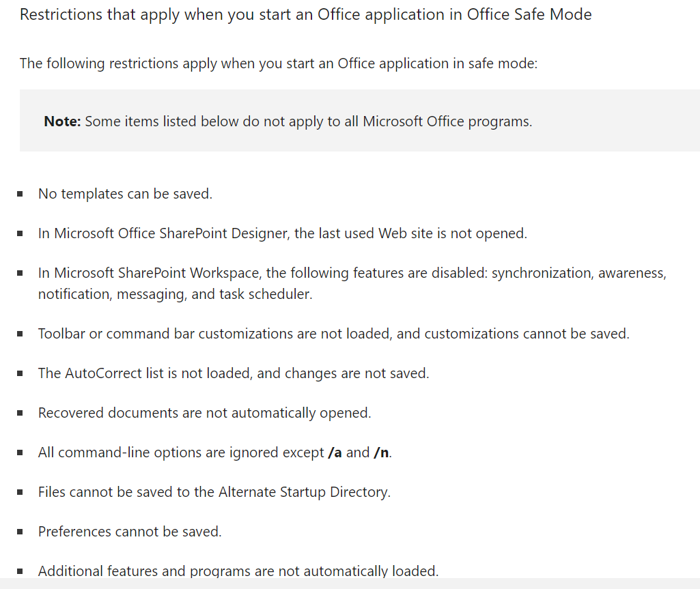
Task: Click 'notification, messaging, and task scheduler' line
Action: point(175,294)
